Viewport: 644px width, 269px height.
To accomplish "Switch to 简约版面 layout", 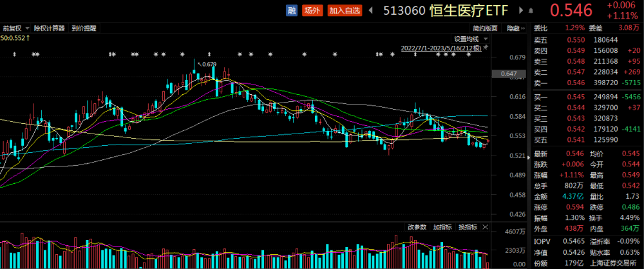I will (485, 28).
